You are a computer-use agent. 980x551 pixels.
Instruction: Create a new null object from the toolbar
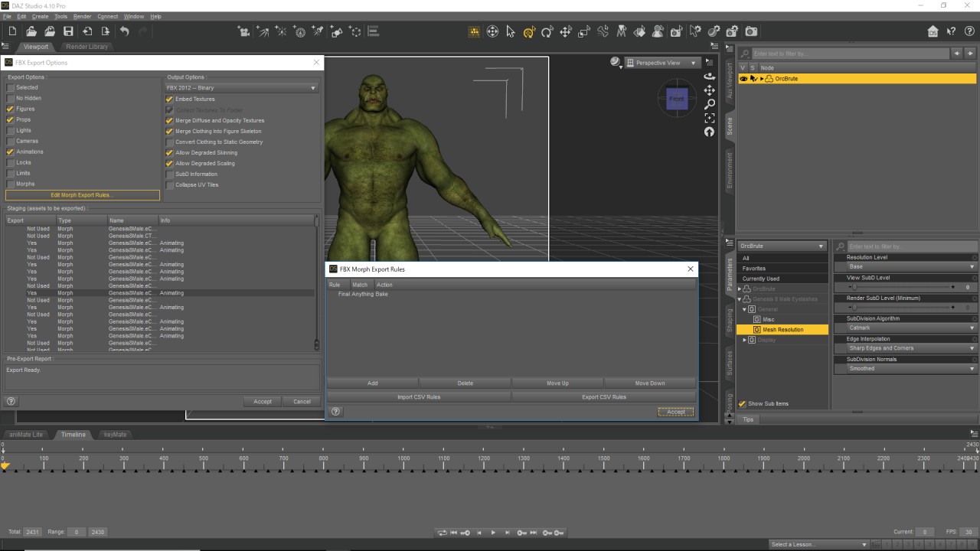point(355,31)
